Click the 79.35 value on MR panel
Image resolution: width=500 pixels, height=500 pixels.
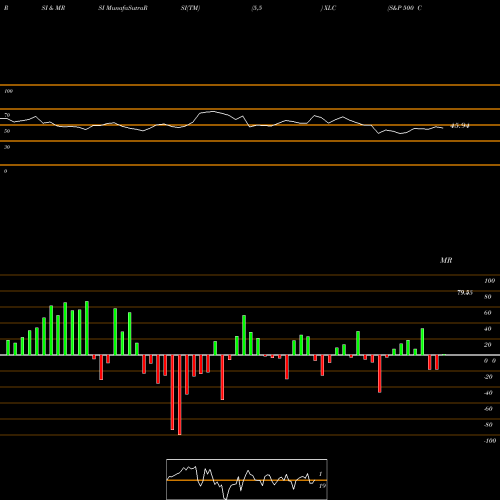tap(465, 293)
